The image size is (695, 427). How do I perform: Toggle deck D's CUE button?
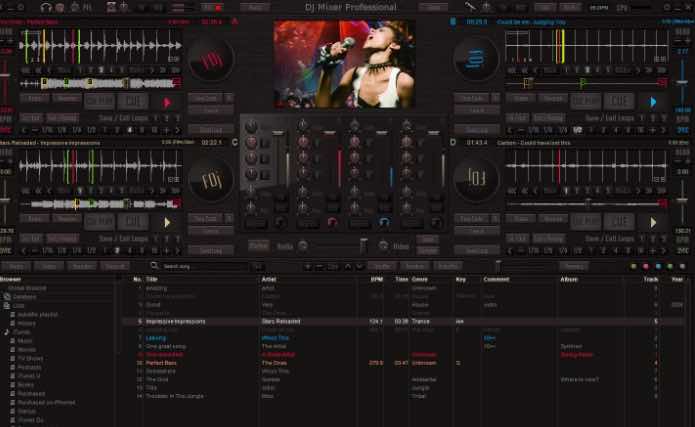click(619, 221)
